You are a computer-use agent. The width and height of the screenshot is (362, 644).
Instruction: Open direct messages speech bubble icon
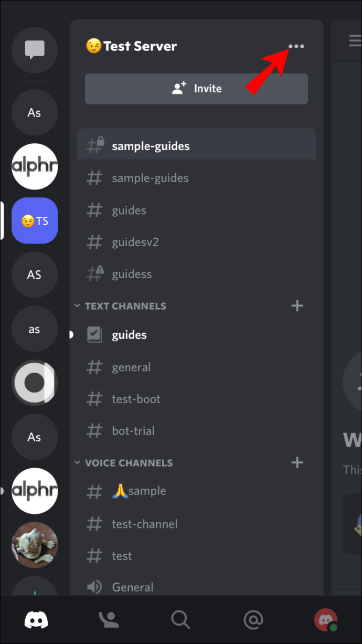point(35,50)
